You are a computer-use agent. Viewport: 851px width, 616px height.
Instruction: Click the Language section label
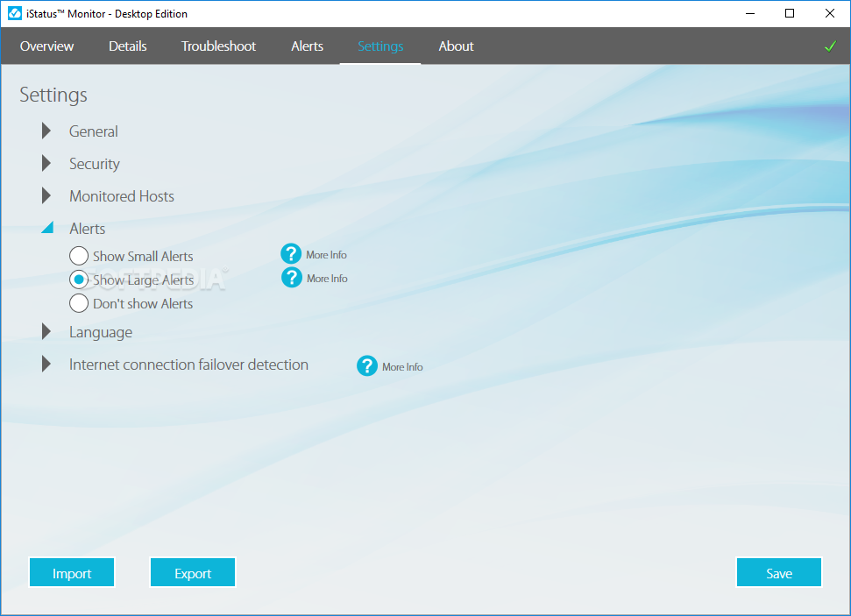(101, 332)
